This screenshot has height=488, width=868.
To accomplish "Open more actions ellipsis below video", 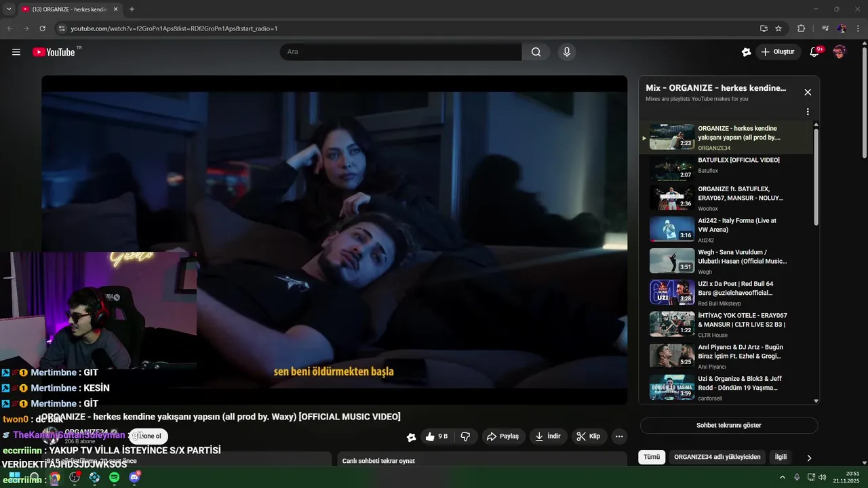I will coord(619,436).
